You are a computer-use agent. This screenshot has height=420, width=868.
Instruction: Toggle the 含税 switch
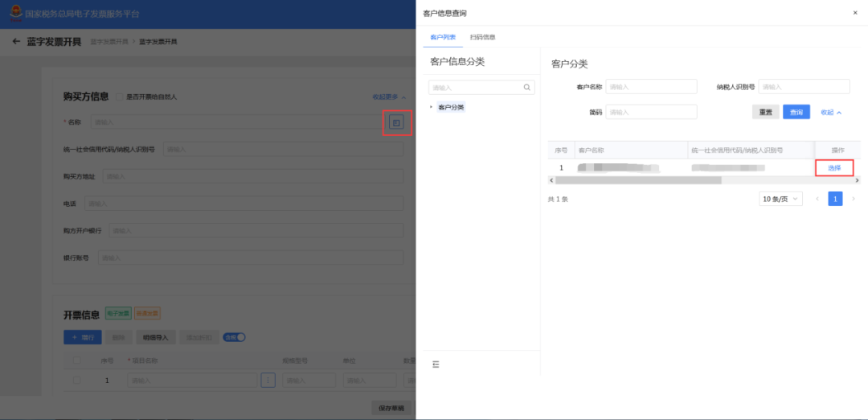pyautogui.click(x=234, y=337)
